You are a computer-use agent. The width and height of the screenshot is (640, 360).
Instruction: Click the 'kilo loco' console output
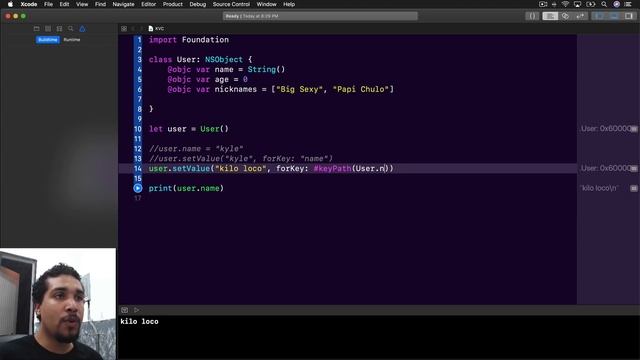[139, 322]
